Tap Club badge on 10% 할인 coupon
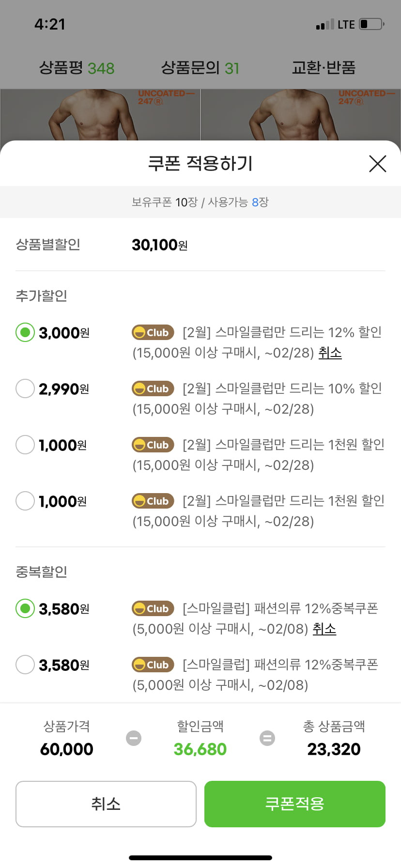This screenshot has height=868, width=401. pyautogui.click(x=153, y=388)
